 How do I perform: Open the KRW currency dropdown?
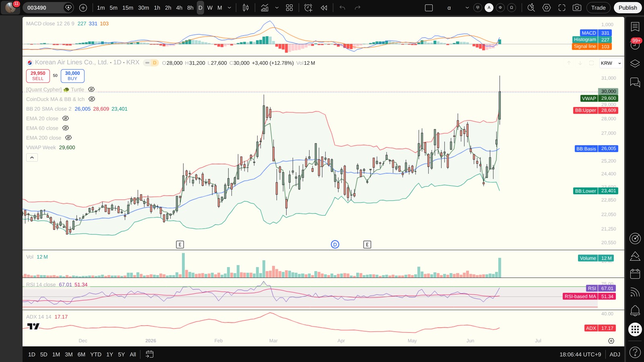pos(611,63)
